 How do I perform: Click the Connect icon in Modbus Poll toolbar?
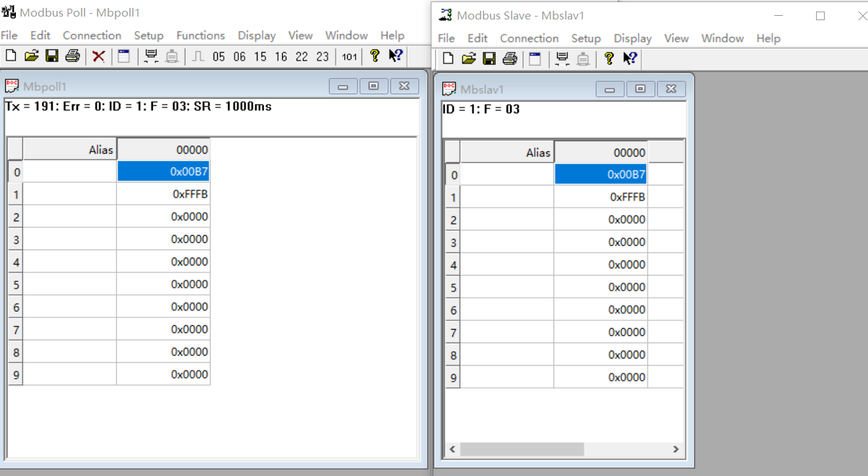(151, 56)
